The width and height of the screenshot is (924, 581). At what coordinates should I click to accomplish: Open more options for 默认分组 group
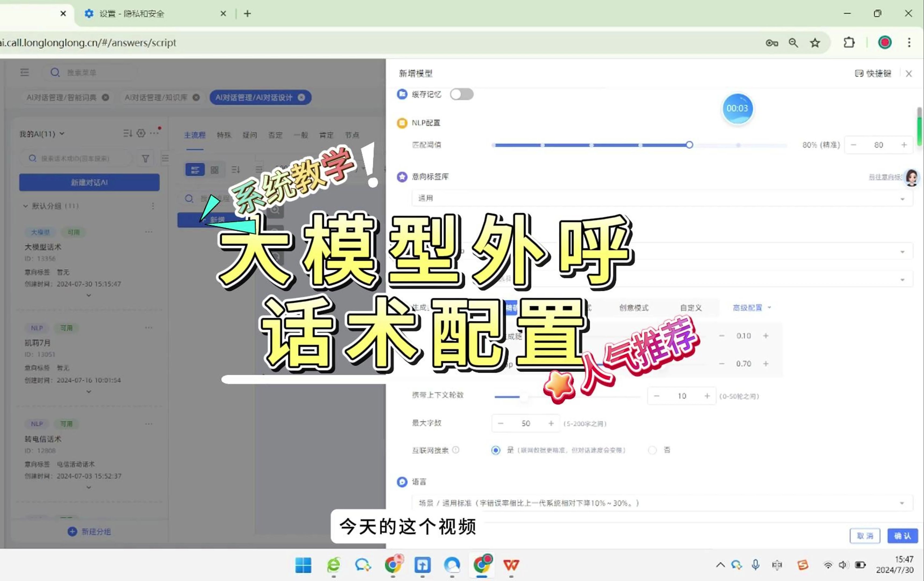pos(153,206)
